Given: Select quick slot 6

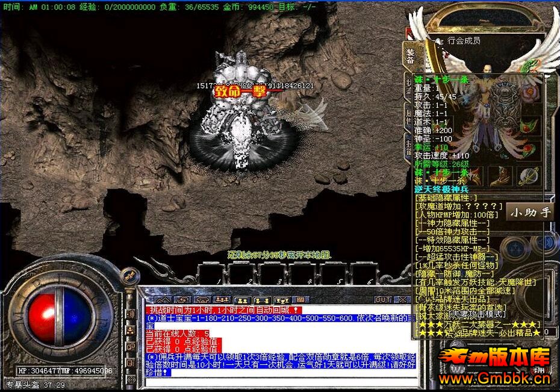Looking at the screenshot, I should pyautogui.click(x=364, y=274).
